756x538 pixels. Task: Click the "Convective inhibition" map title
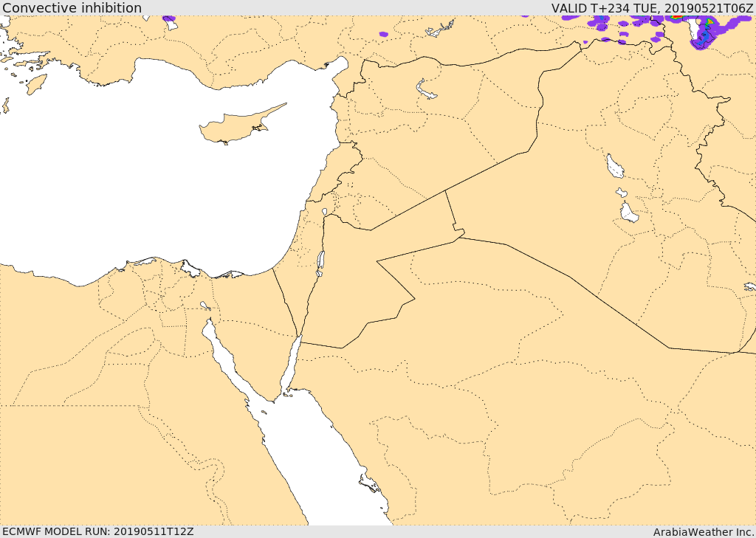coord(72,8)
